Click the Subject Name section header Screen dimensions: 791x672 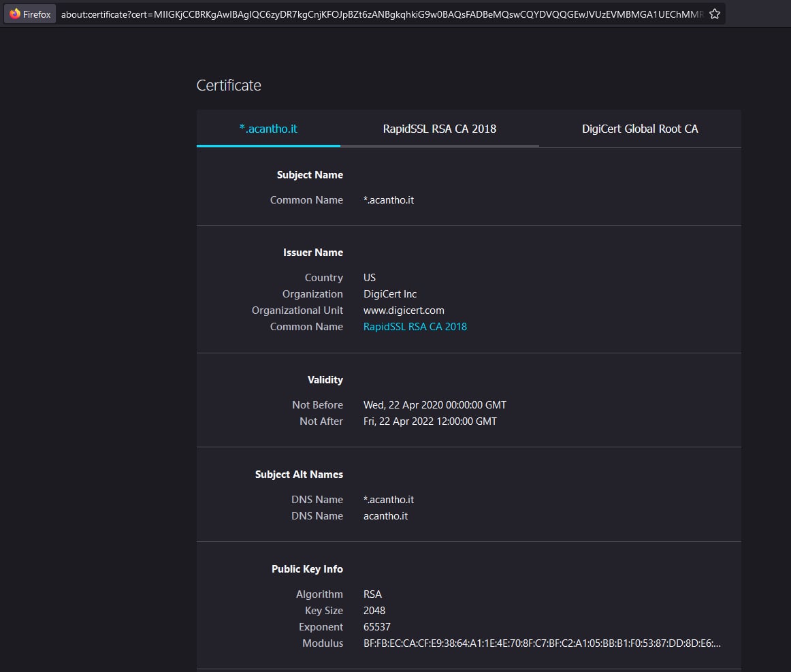pos(310,175)
